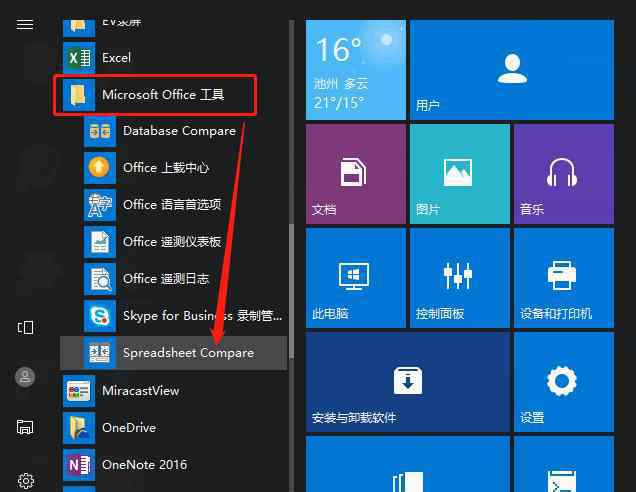Click the OneDrive folder icon
Image resolution: width=636 pixels, height=492 pixels.
(x=79, y=428)
